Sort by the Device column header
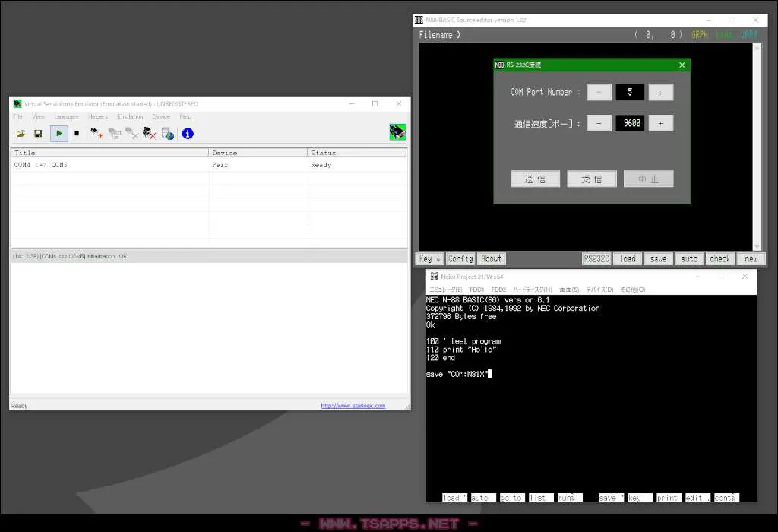778x532 pixels. tap(258, 153)
